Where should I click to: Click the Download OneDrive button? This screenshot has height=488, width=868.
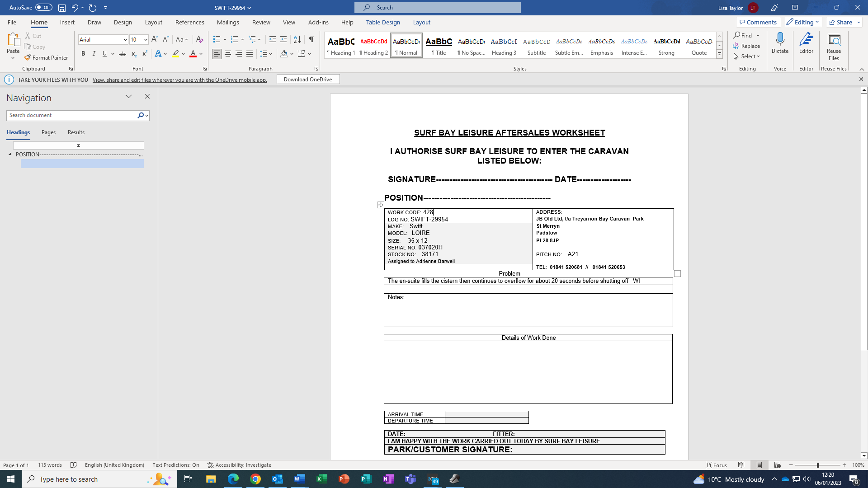308,80
